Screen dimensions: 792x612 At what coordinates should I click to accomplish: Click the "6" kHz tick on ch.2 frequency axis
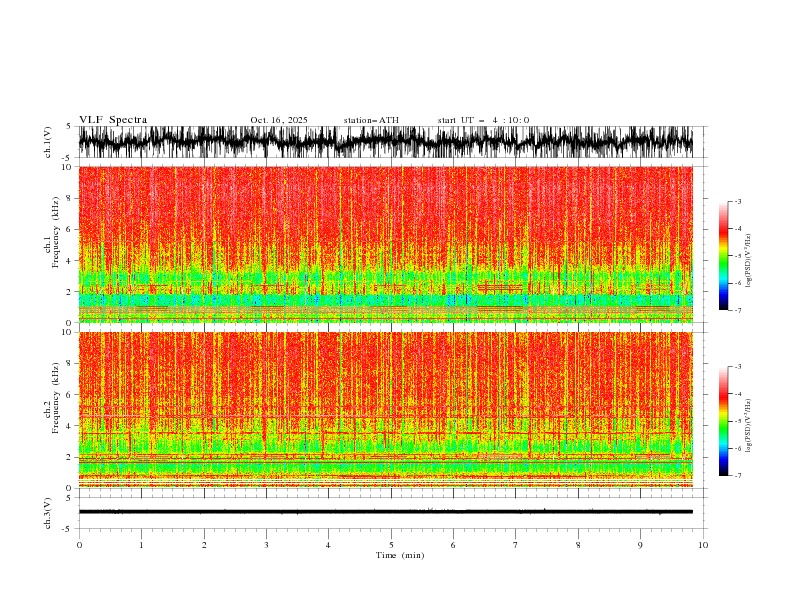click(70, 394)
